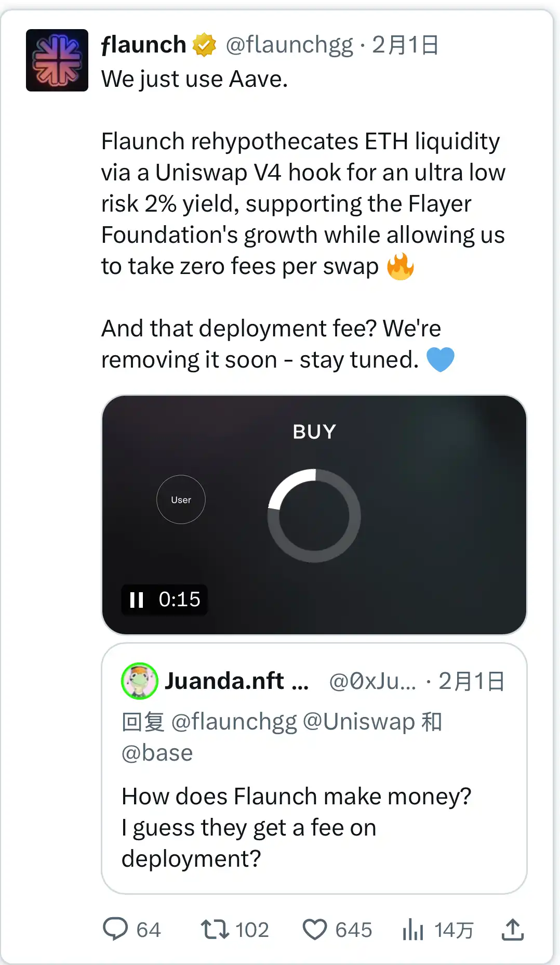Screen dimensions: 560x965
Task: Open the view analytics bar-chart icon
Action: point(413,929)
